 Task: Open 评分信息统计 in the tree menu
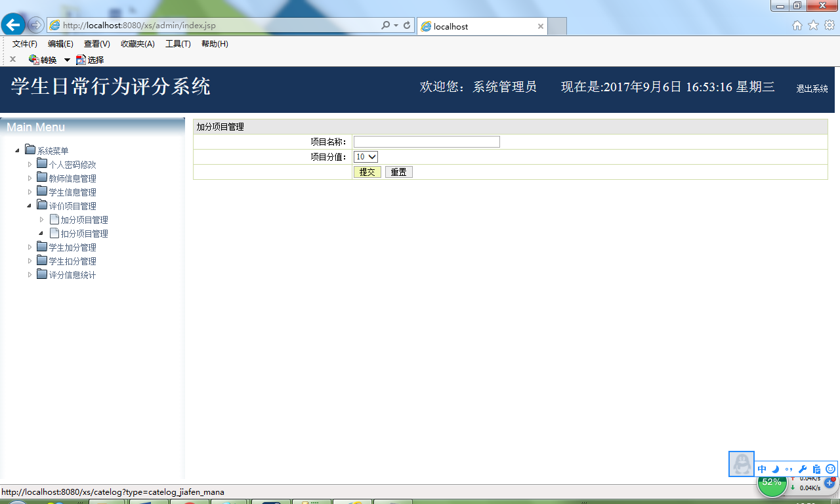73,275
